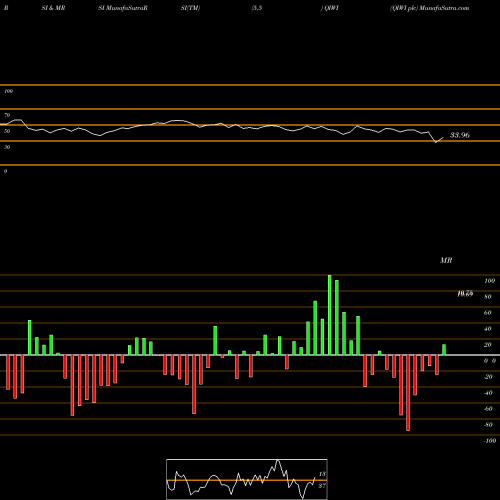Select the tallest green MR bar

coord(330,315)
